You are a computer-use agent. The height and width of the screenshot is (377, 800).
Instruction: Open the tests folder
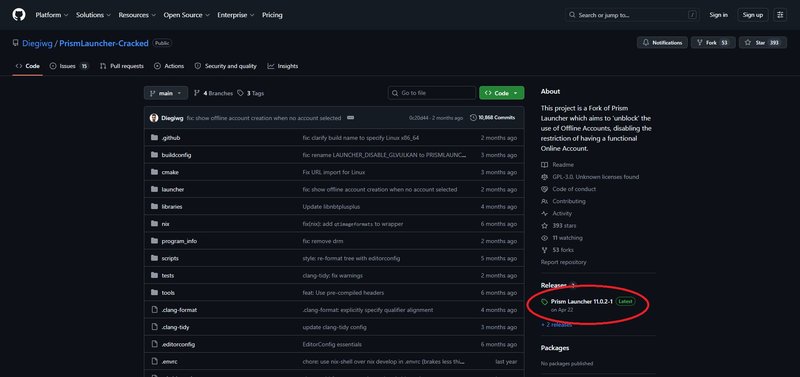coord(168,275)
